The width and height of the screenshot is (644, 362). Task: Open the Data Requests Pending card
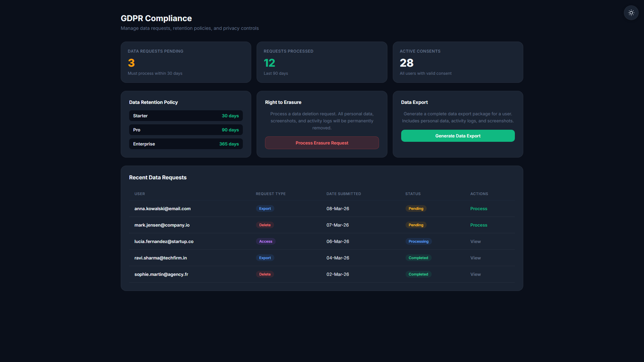[x=186, y=62]
